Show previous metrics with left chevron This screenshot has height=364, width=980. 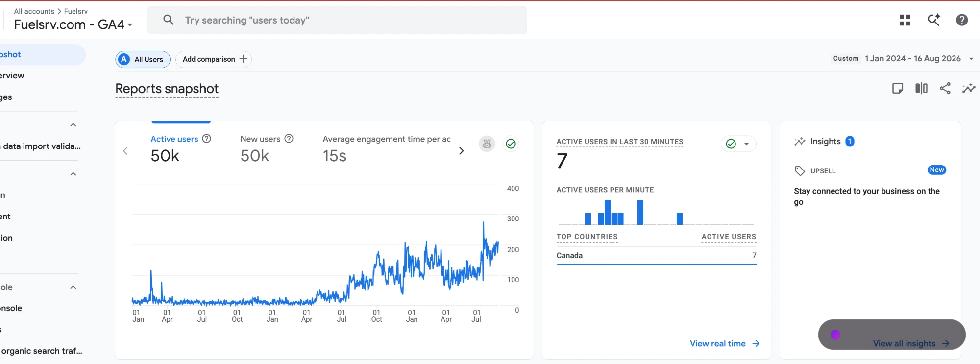coord(125,151)
